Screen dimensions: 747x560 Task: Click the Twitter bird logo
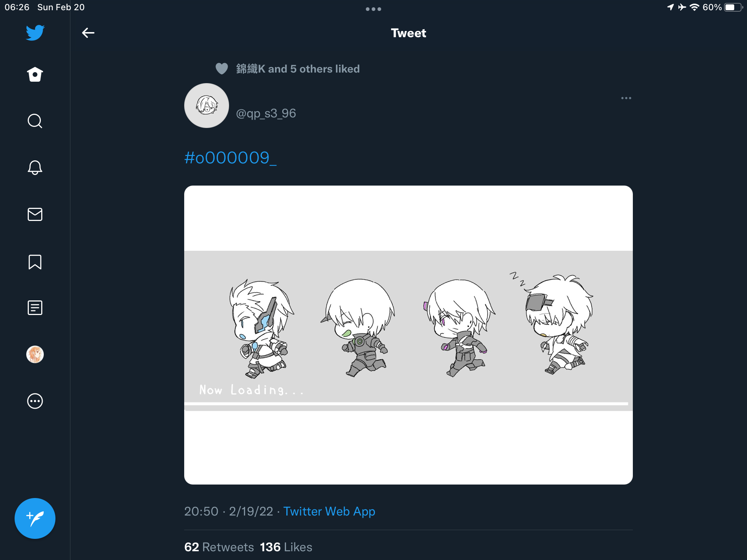point(35,33)
